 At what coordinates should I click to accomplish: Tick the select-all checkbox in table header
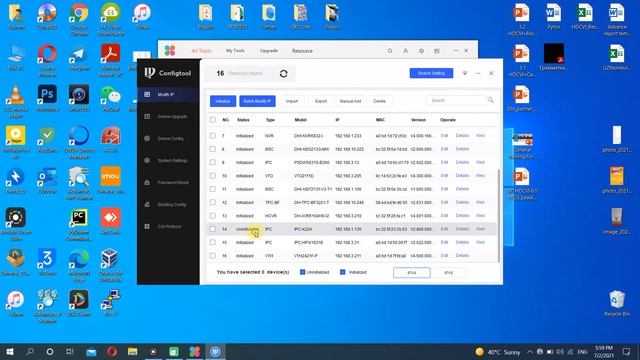point(213,120)
